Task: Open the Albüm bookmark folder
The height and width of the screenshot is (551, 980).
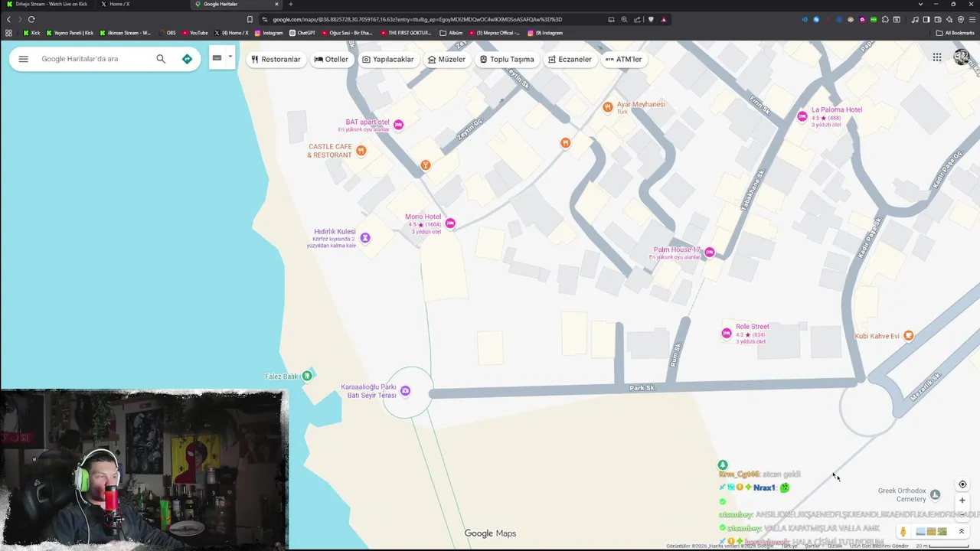Action: coord(452,33)
